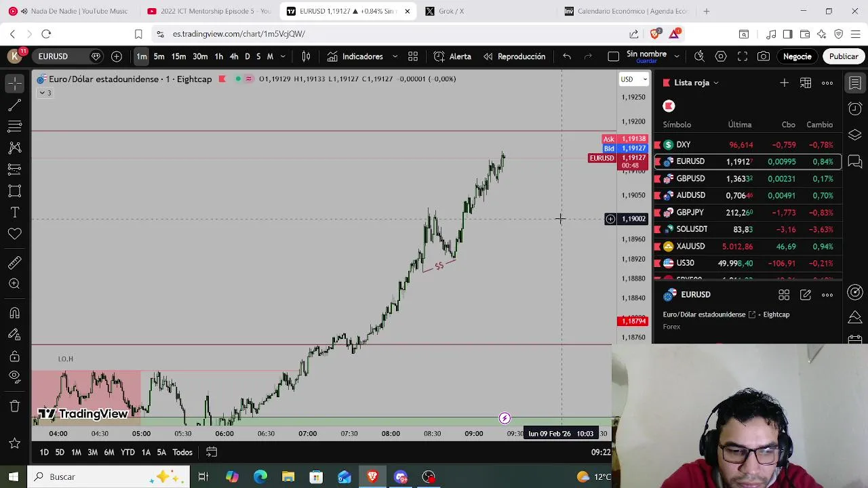The image size is (868, 488).
Task: Open the quick search icon
Action: (699, 56)
